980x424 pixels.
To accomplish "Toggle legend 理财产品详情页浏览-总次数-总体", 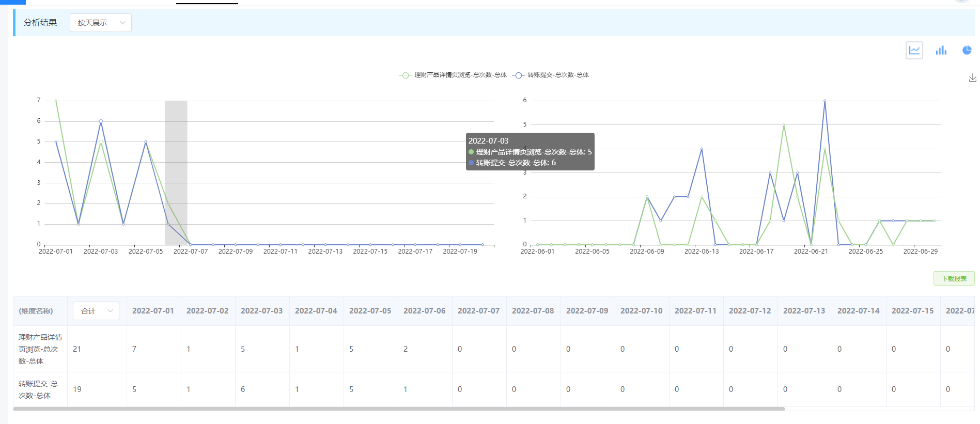I will click(453, 75).
